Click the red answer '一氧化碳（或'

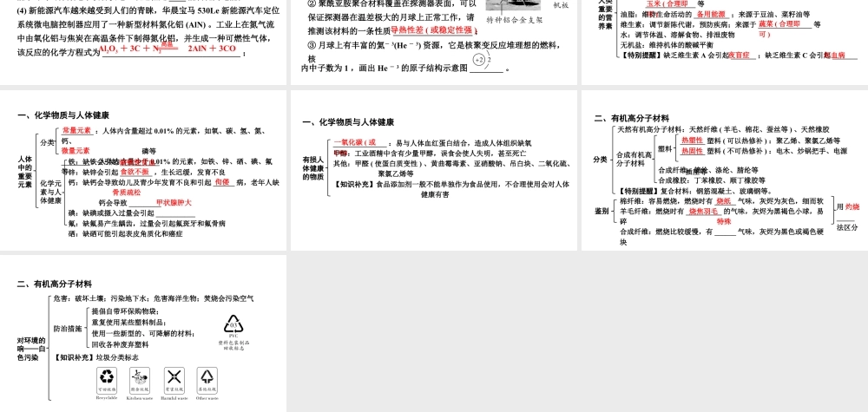(355, 142)
